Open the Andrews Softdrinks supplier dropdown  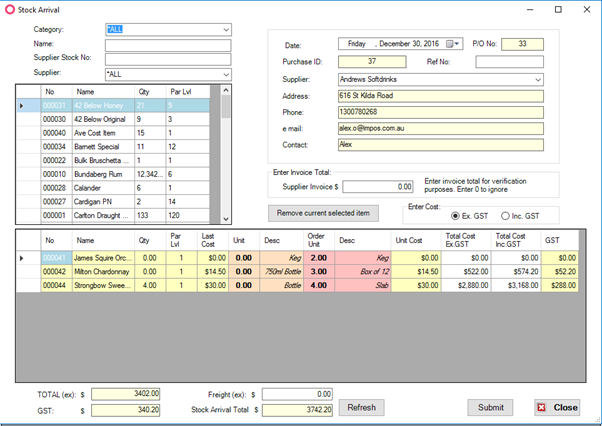coord(538,80)
